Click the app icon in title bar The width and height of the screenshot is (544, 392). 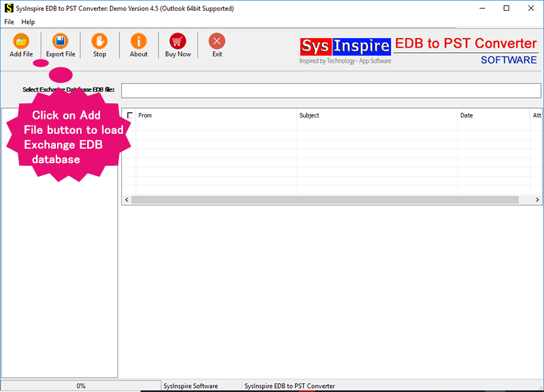9,8
